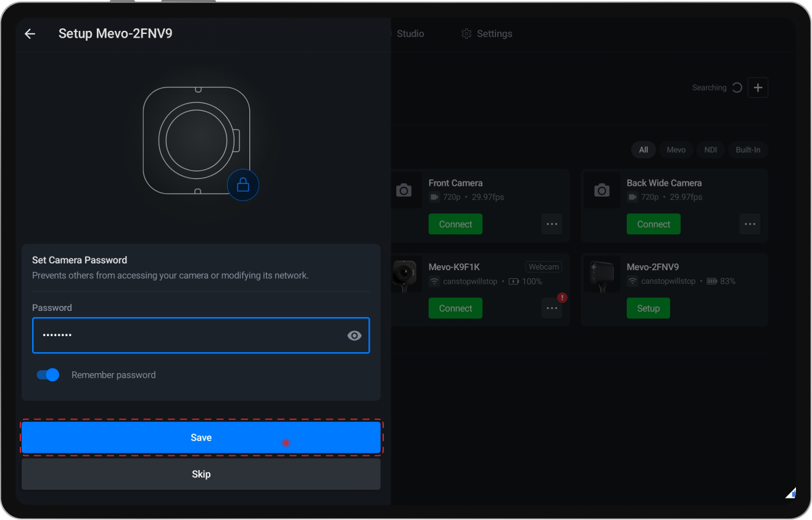Save the camera password
This screenshot has height=520, width=812.
click(x=201, y=437)
